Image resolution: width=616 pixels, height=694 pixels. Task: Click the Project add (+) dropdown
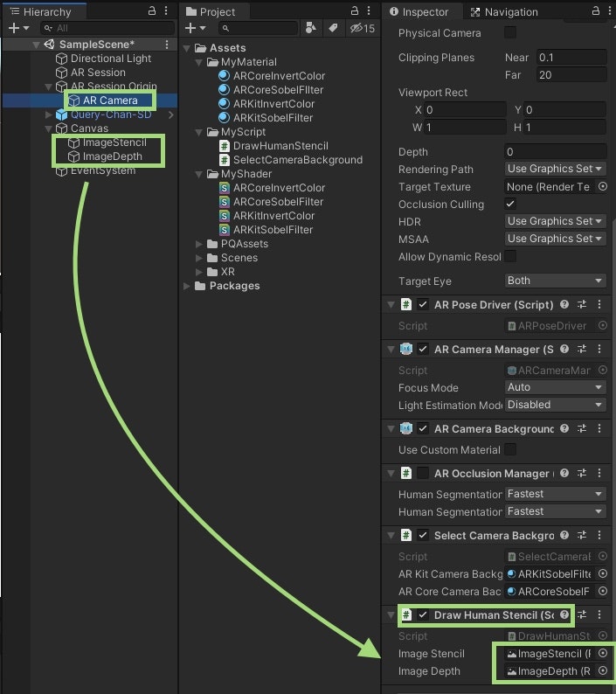[196, 28]
